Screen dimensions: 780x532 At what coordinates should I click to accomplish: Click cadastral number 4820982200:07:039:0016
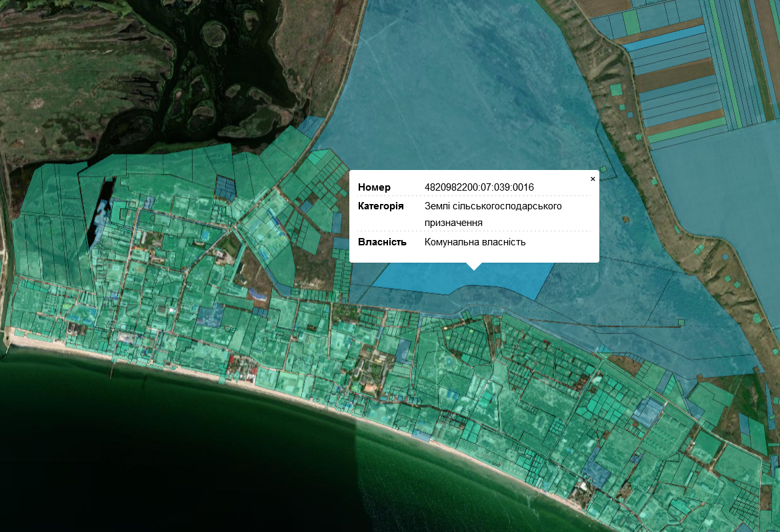pos(479,187)
